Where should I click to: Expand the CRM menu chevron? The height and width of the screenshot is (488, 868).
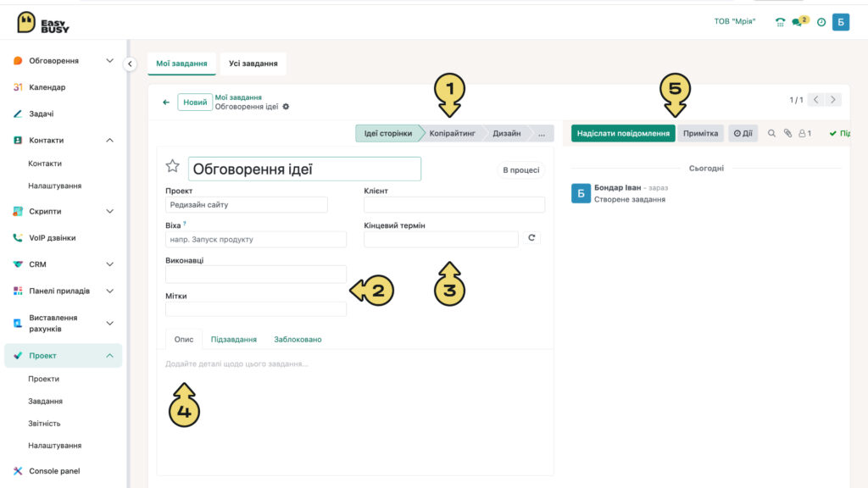click(109, 264)
